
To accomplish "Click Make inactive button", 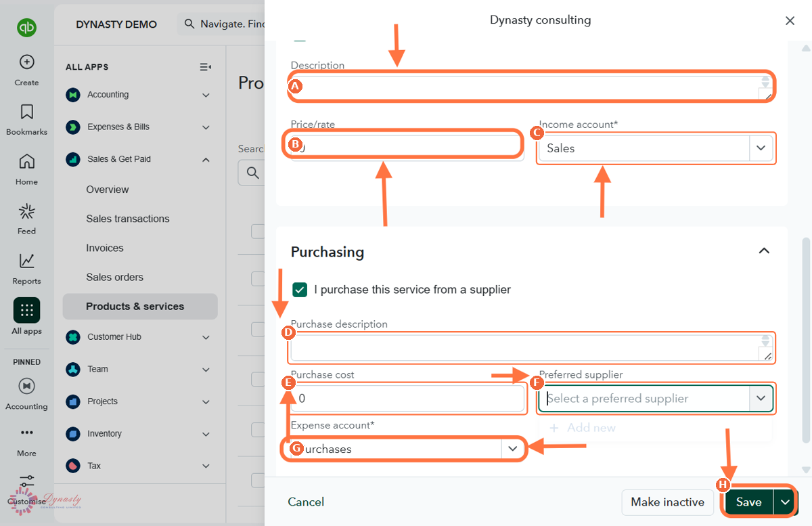I will click(x=667, y=502).
